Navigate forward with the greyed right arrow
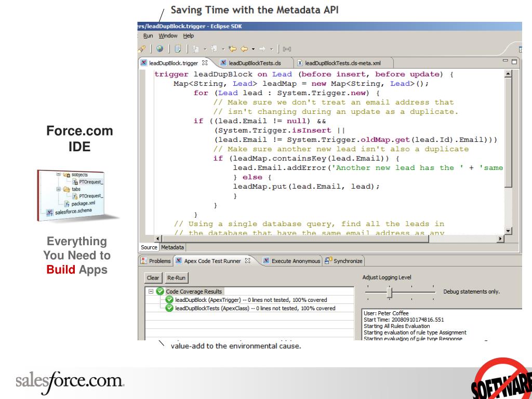This screenshot has height=399, width=532. coord(262,49)
